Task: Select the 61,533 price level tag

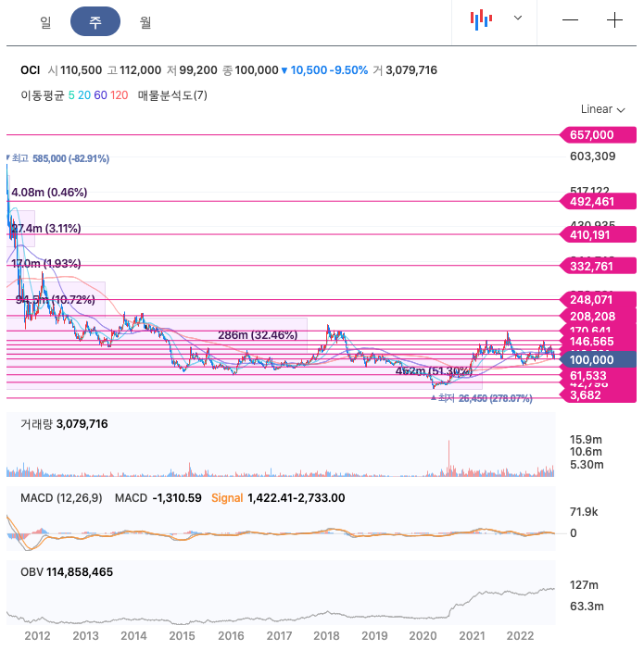Action: tap(598, 375)
